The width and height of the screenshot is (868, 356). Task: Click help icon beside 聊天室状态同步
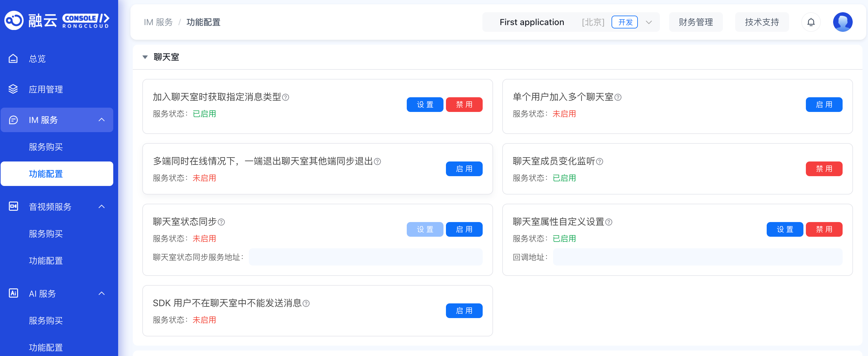point(221,222)
